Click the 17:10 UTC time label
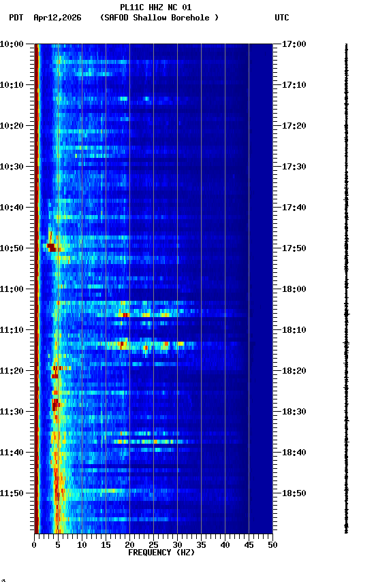 [294, 85]
